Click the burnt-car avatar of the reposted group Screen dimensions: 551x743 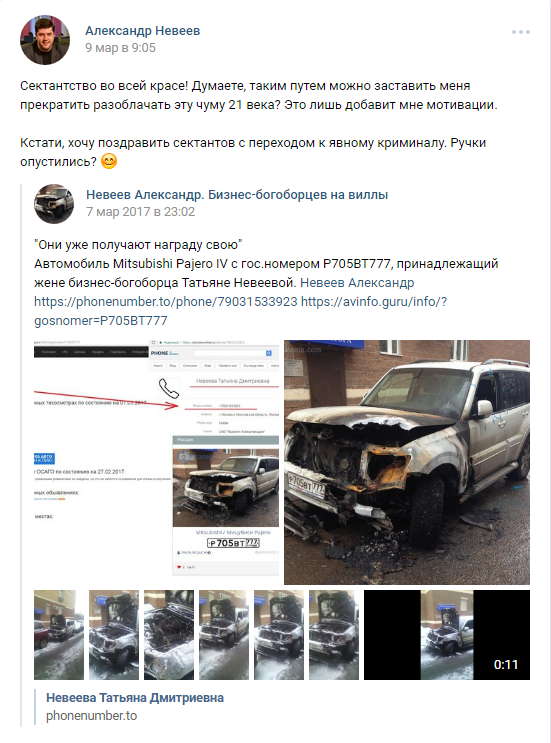tap(54, 204)
